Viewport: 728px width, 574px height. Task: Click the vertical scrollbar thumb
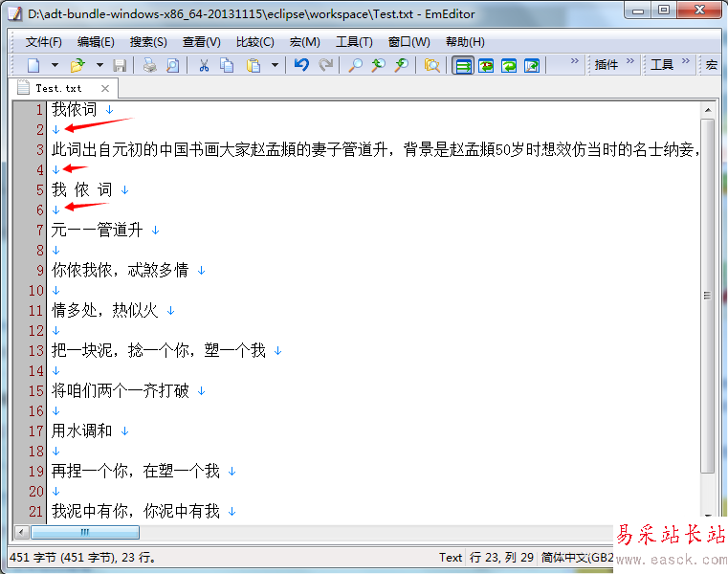click(x=708, y=296)
